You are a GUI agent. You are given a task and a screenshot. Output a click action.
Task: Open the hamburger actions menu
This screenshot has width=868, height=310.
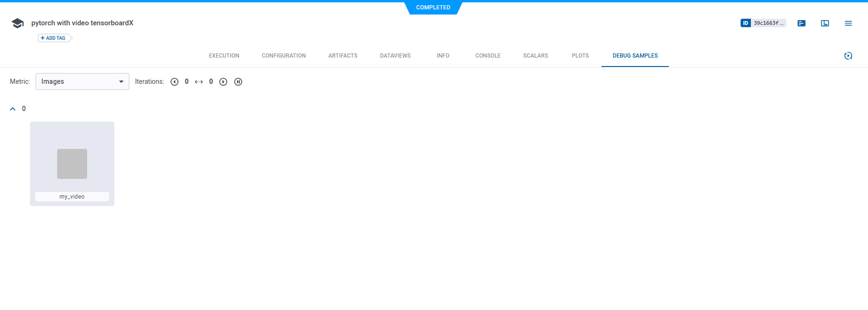(848, 23)
